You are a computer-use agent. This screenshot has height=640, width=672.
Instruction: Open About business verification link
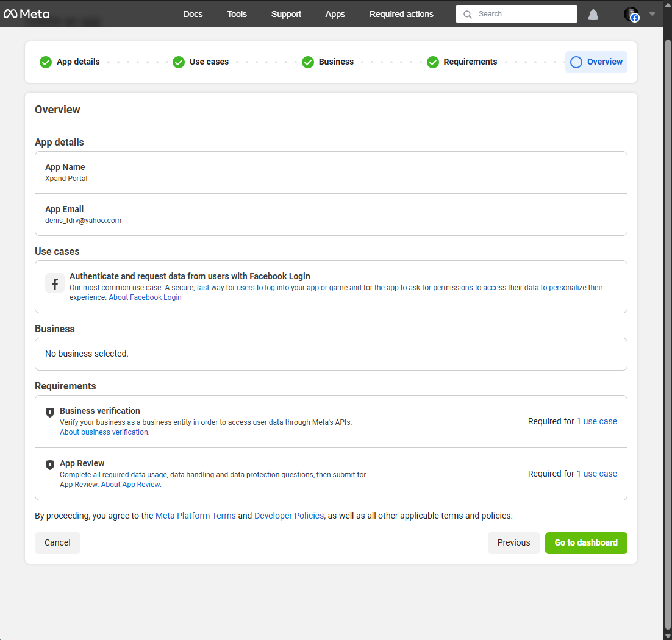click(x=104, y=432)
